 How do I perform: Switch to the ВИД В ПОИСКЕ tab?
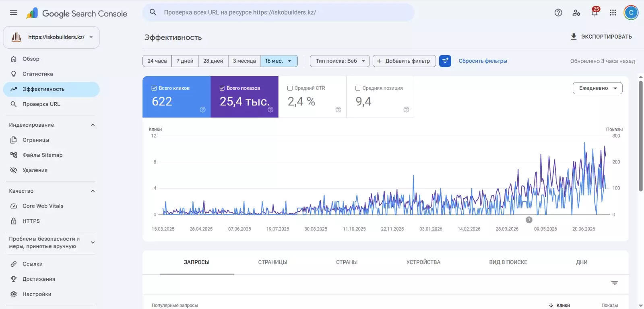[508, 262]
